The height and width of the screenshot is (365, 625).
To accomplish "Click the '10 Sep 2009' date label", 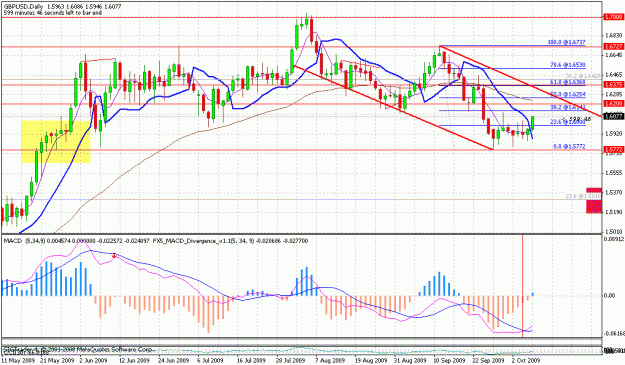I will pyautogui.click(x=450, y=360).
